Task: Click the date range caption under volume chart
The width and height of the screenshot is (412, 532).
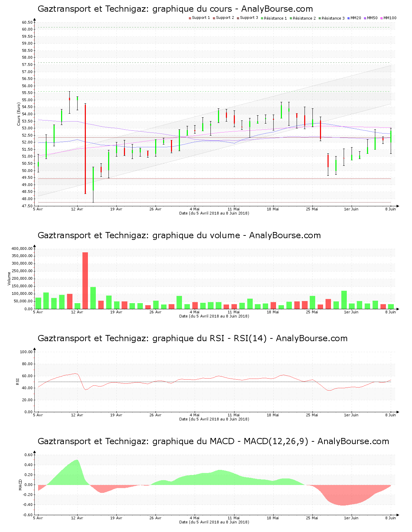Action: (x=214, y=316)
